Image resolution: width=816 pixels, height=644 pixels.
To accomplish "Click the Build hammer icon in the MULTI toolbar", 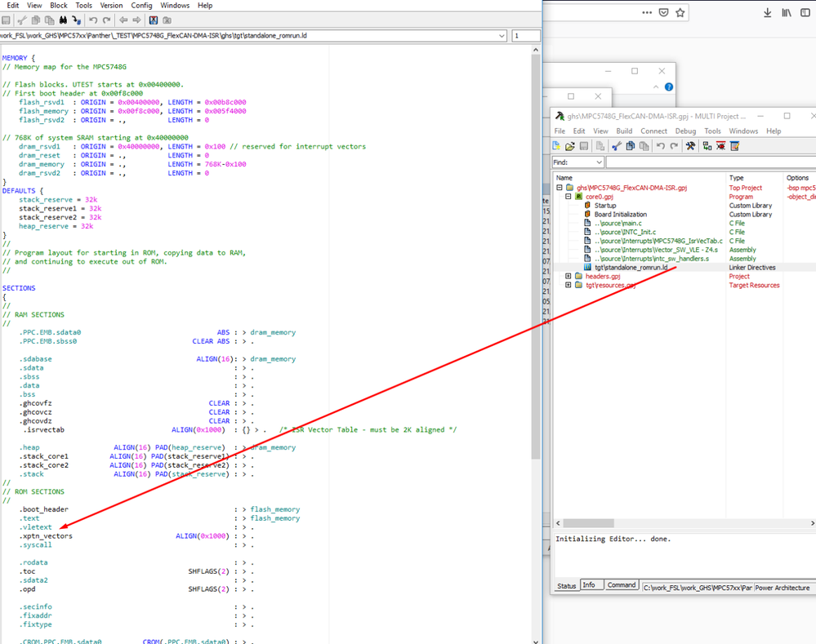I will point(690,146).
